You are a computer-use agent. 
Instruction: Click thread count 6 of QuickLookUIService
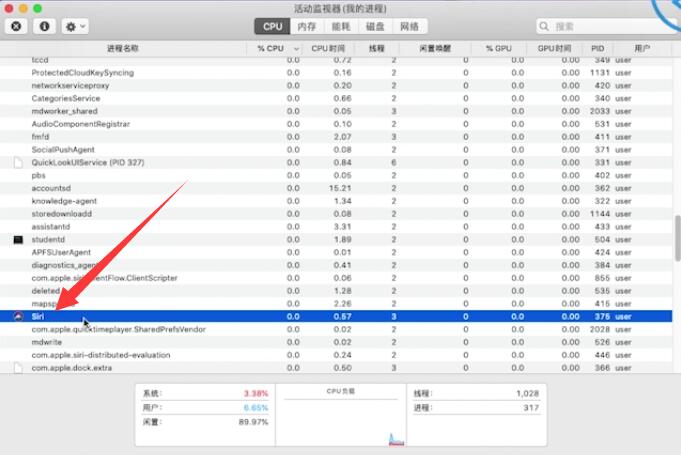(x=393, y=163)
